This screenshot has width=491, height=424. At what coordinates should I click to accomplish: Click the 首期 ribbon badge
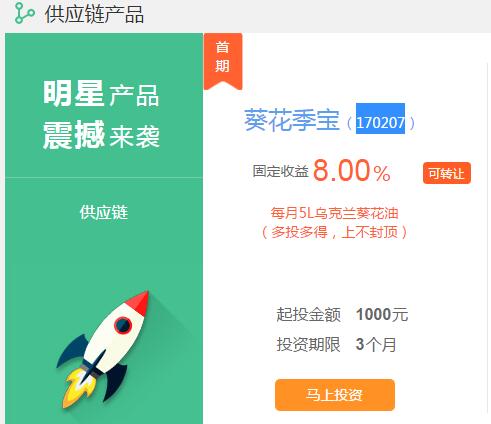pyautogui.click(x=223, y=61)
